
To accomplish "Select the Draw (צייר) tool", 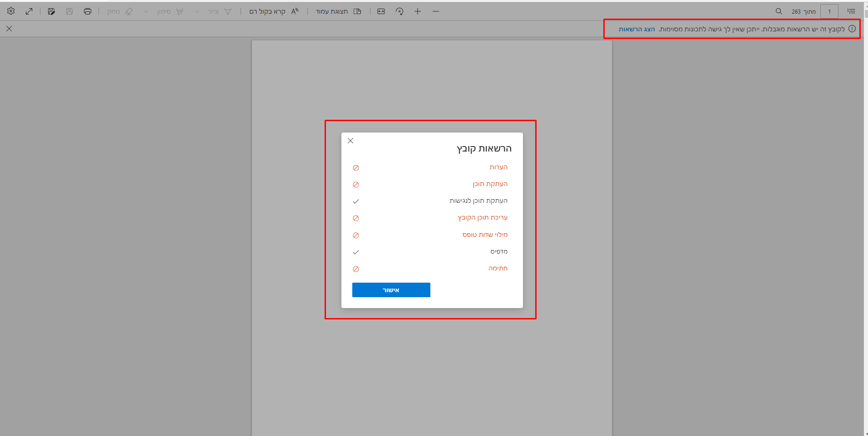I will click(x=220, y=11).
